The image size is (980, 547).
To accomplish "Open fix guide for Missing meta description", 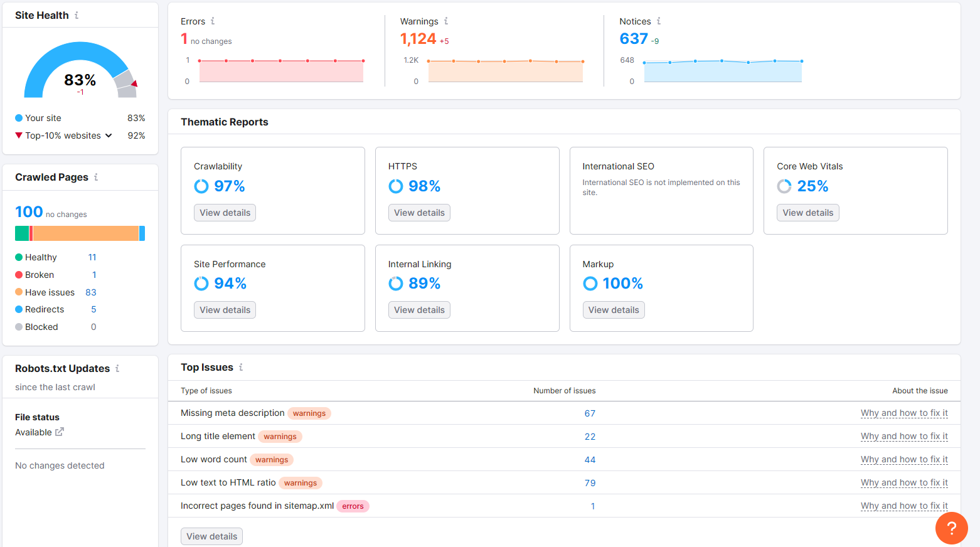I will coord(903,413).
